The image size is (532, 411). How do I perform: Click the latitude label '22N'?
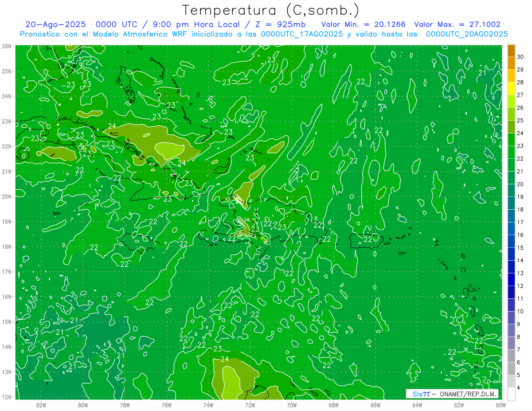click(6, 146)
